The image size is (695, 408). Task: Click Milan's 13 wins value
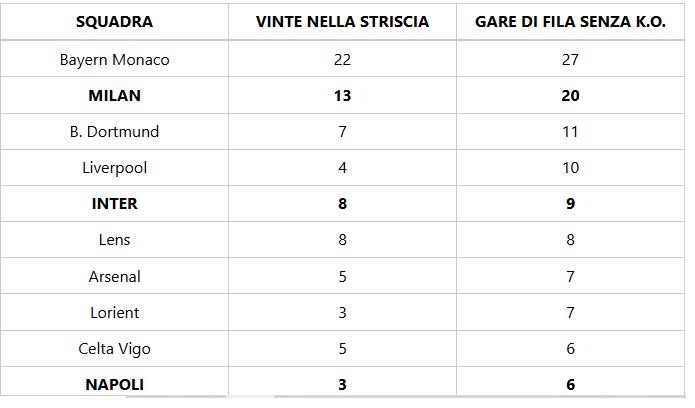click(342, 96)
